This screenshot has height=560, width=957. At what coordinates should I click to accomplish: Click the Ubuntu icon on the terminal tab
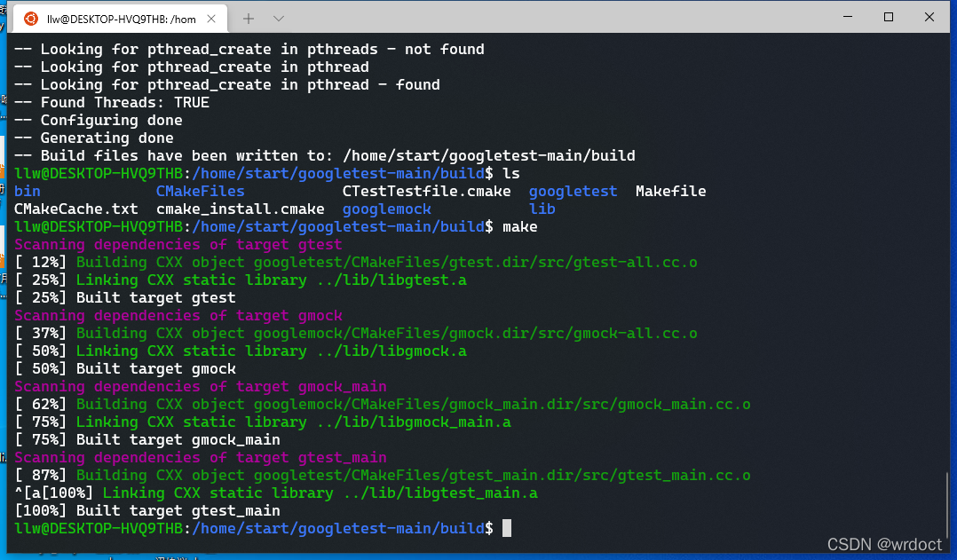click(x=30, y=19)
